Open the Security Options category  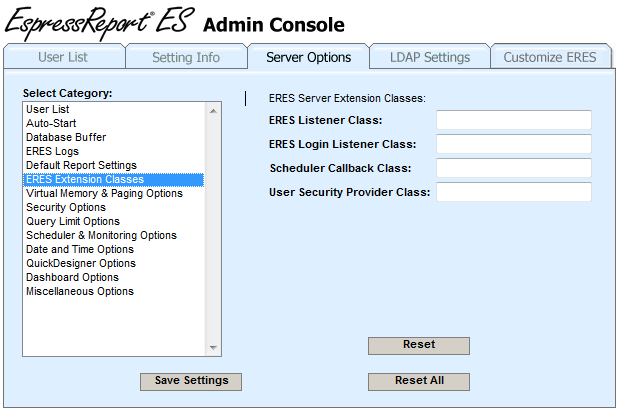tap(114, 207)
